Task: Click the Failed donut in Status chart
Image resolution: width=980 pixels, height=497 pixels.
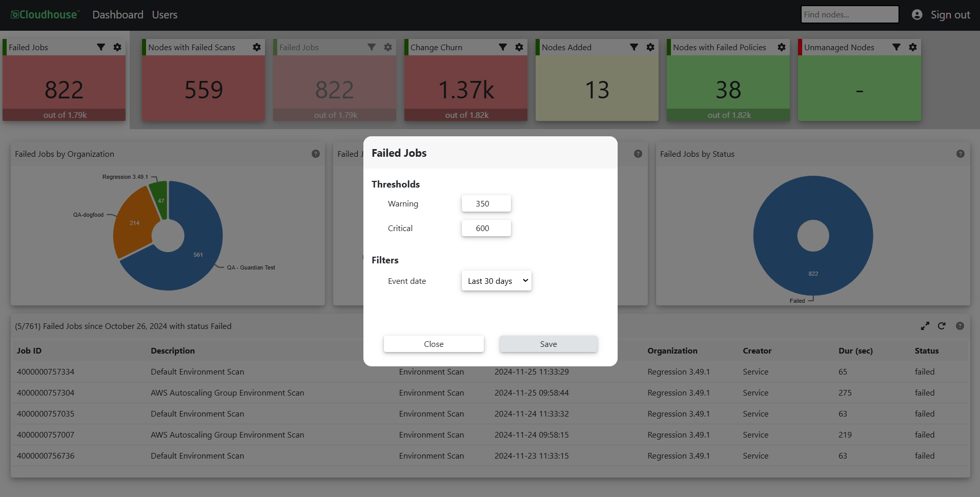Action: 813,274
